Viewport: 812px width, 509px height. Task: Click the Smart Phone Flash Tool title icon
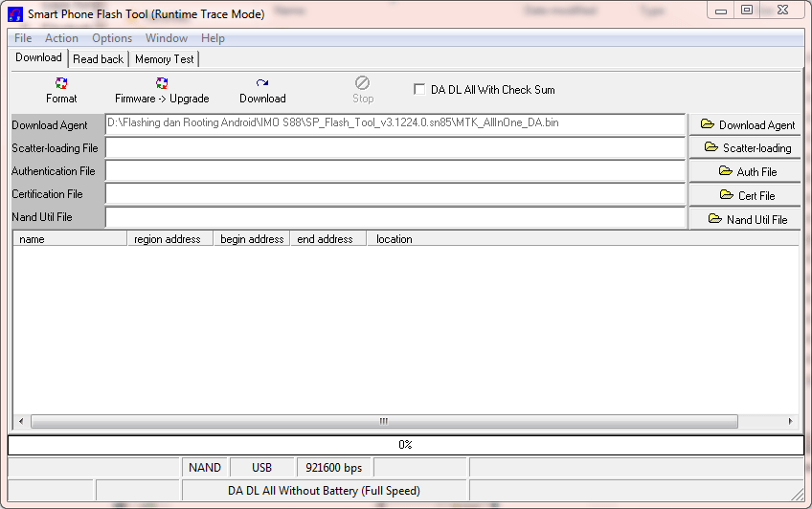tap(15, 14)
